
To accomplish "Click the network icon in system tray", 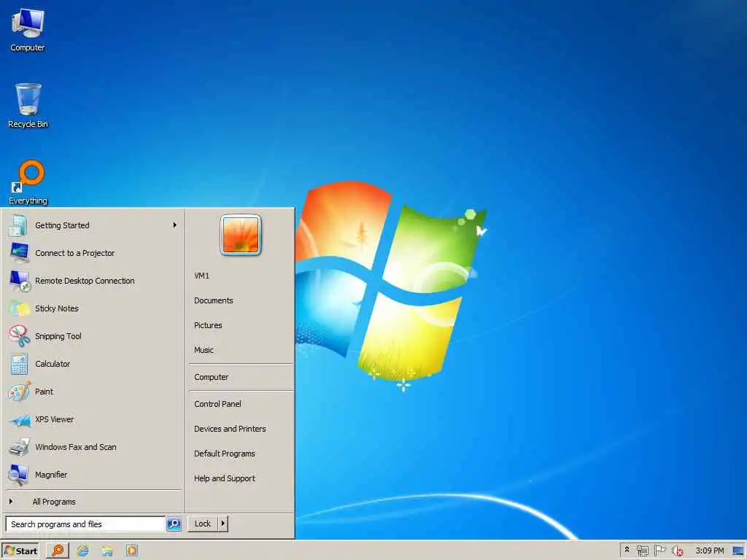I will [643, 551].
